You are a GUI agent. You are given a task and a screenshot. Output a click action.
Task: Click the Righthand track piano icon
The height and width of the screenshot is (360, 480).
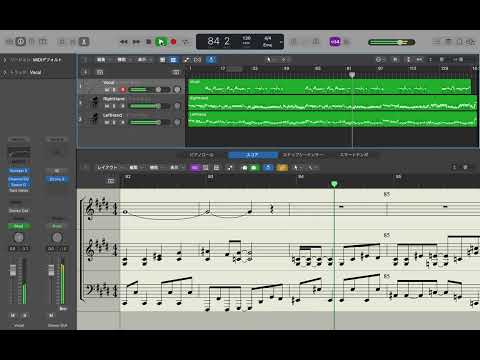pos(95,103)
